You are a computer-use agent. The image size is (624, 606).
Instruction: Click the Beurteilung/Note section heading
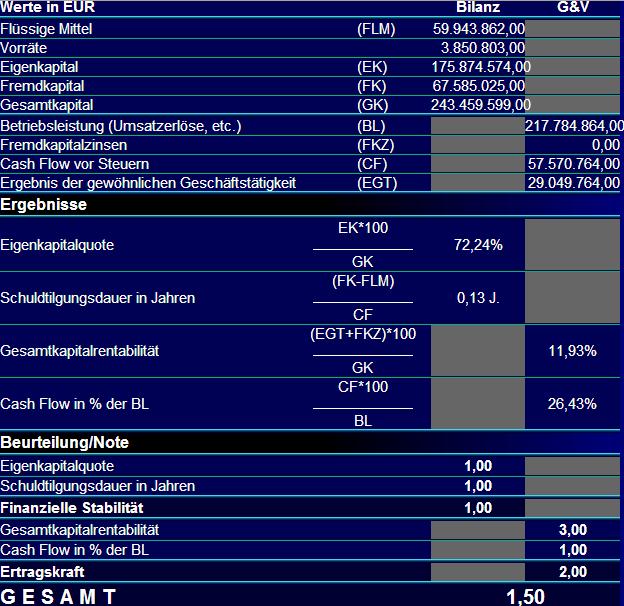(x=64, y=442)
